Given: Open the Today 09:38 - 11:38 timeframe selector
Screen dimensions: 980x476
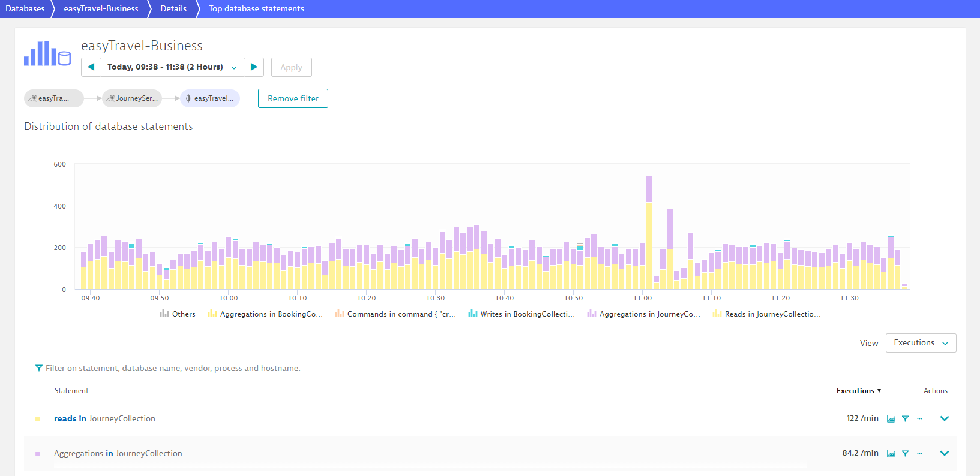Looking at the screenshot, I should point(172,67).
